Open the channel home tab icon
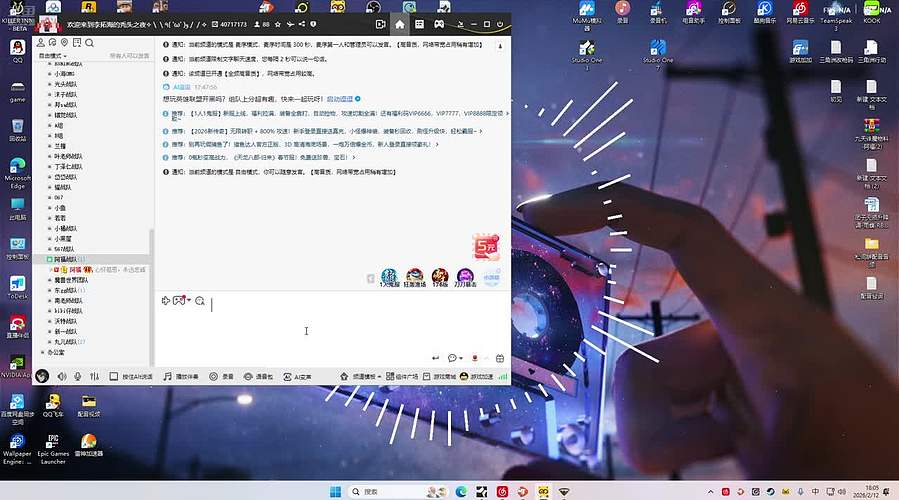The height and width of the screenshot is (500, 899). 400,24
